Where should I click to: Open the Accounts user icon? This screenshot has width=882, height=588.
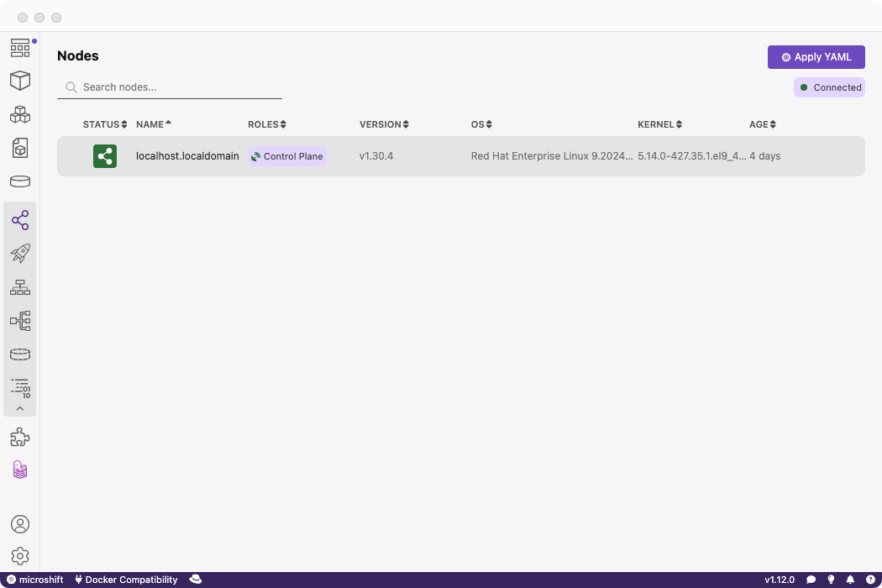(x=20, y=524)
